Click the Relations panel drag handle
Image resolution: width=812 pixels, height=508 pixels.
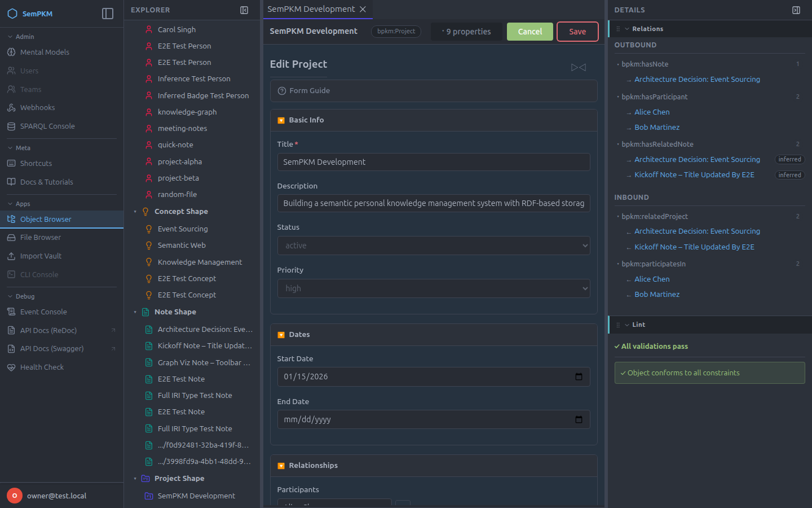[618, 29]
